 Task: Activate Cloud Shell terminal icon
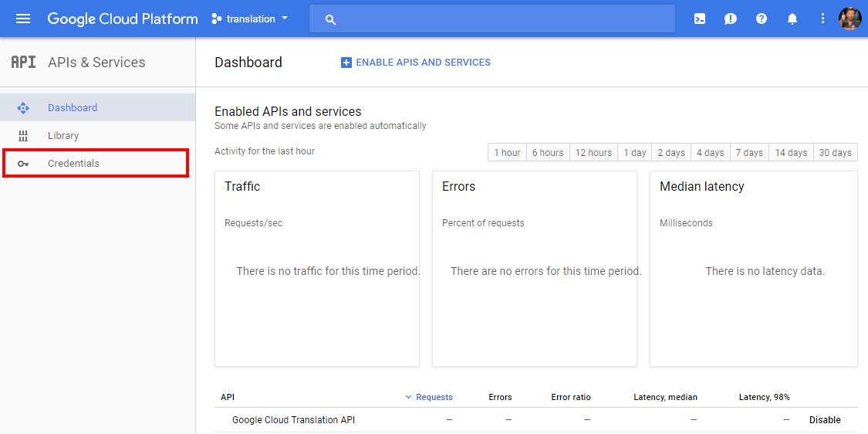700,19
